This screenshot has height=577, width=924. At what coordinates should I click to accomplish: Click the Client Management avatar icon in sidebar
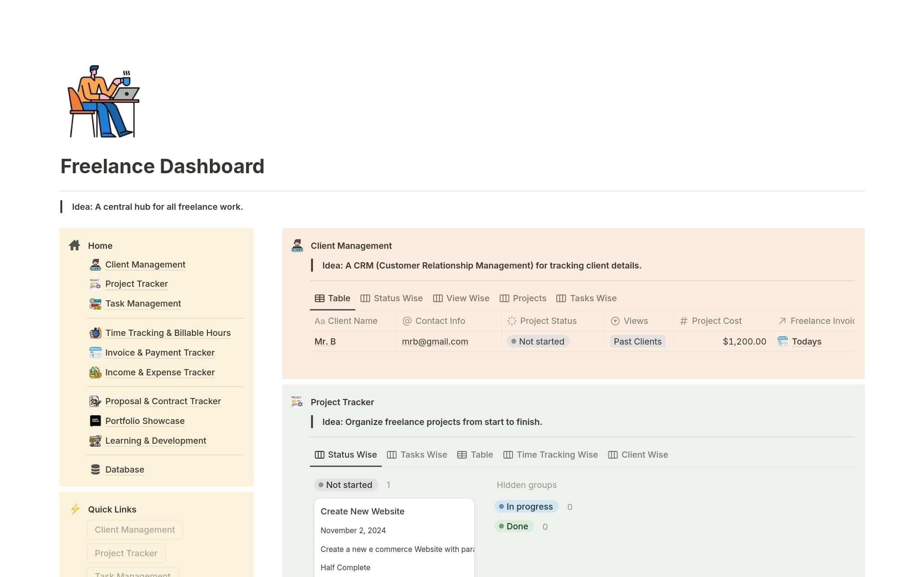95,264
